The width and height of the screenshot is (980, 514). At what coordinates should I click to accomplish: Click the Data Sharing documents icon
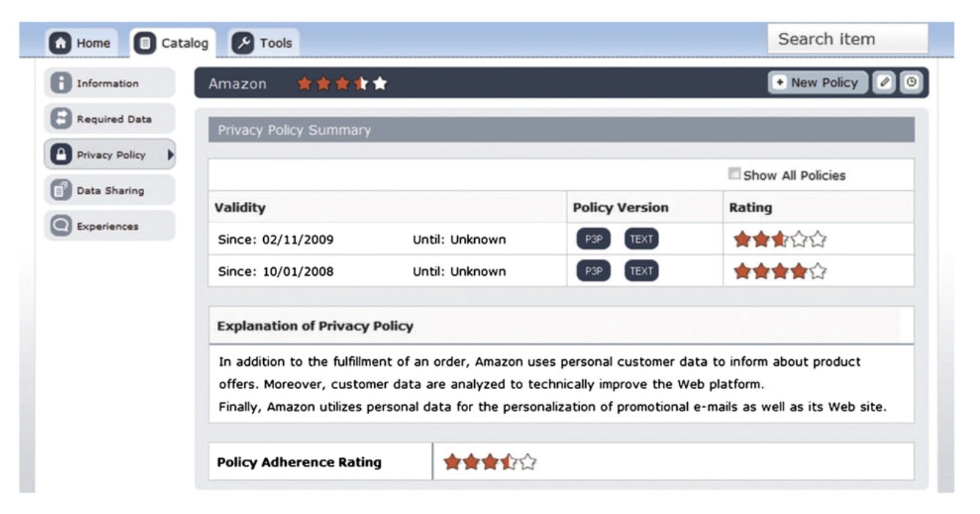point(61,190)
